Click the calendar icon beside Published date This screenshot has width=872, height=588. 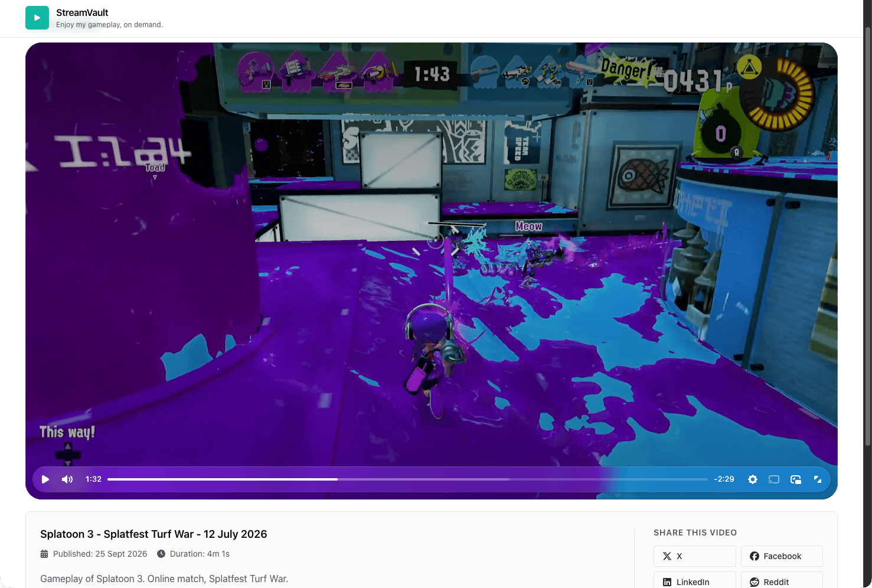(x=44, y=554)
